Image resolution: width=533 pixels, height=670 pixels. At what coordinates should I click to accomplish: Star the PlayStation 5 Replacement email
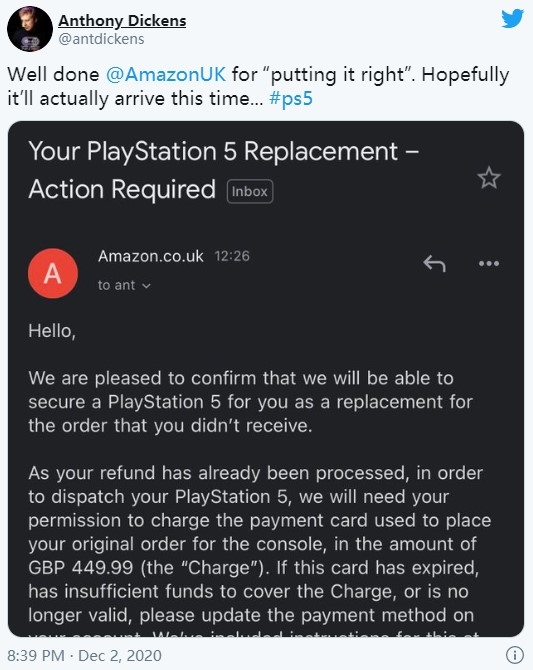click(x=489, y=178)
